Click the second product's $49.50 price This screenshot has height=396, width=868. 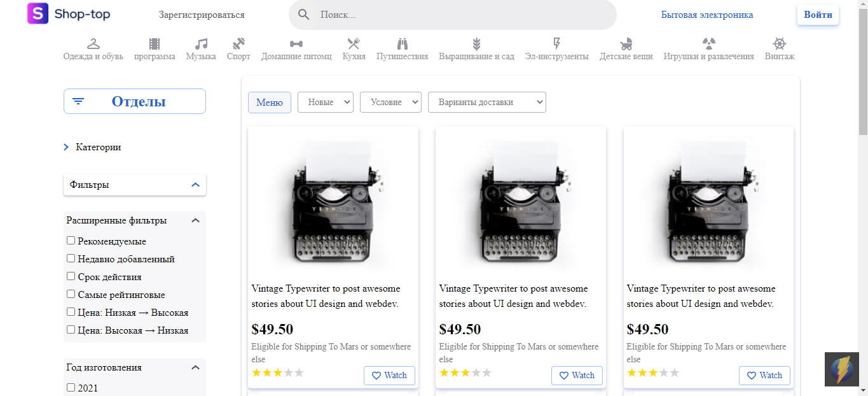460,329
